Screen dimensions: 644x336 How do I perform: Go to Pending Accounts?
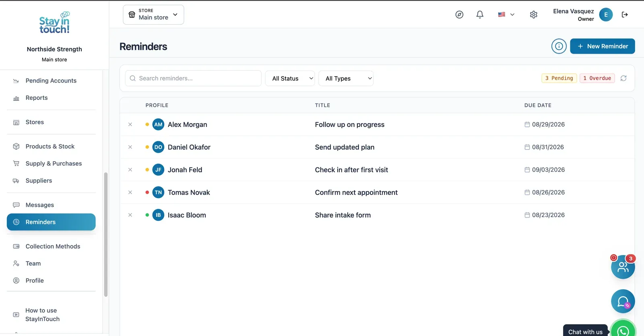coord(51,81)
